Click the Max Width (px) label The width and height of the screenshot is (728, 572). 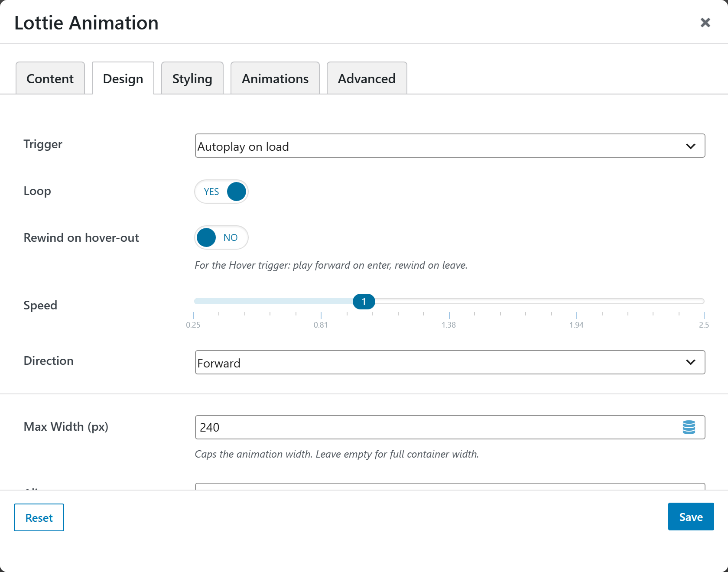click(66, 427)
